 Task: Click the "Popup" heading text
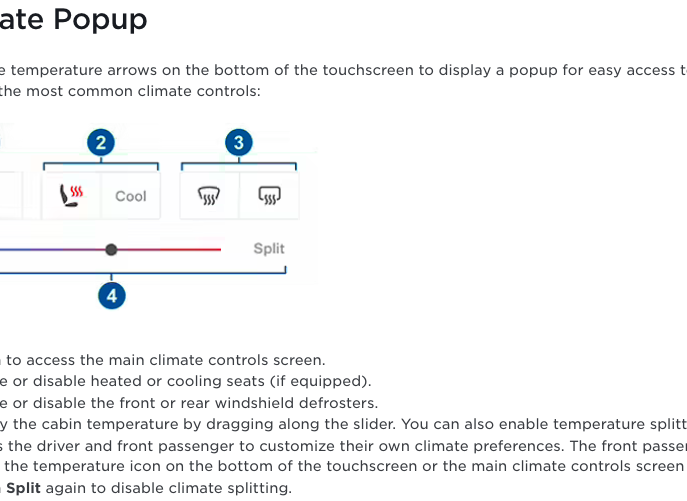tap(100, 20)
